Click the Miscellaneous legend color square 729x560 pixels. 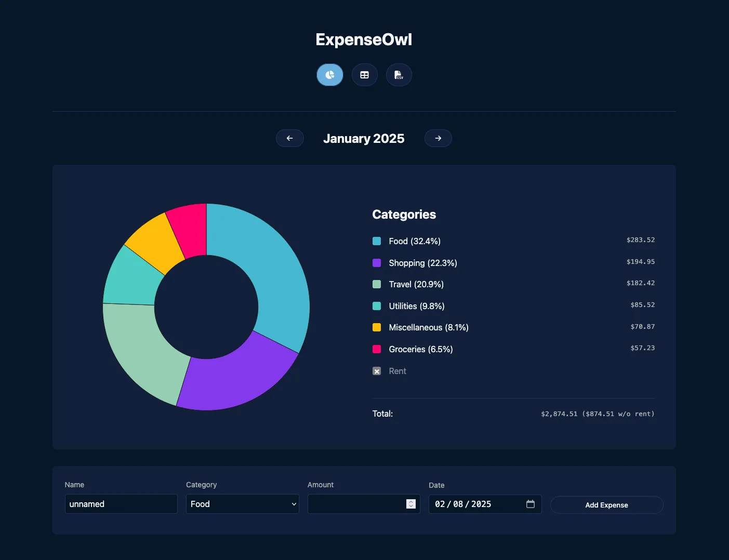[376, 327]
